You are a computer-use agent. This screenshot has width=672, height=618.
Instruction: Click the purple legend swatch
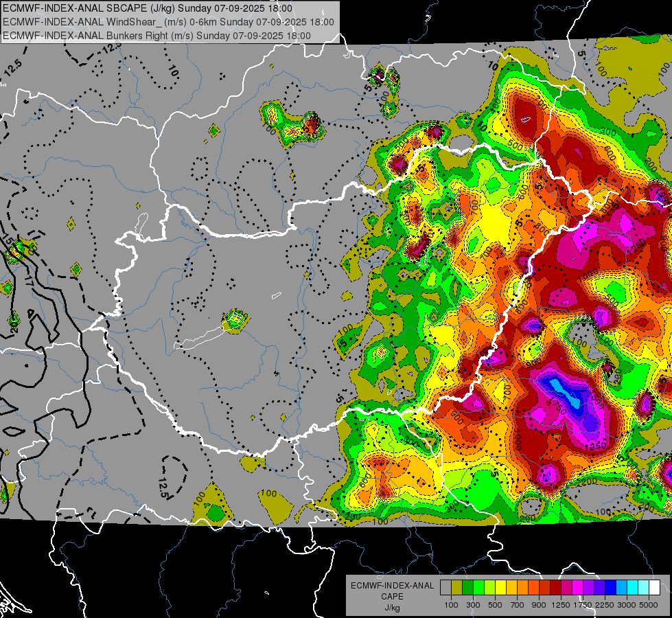589,588
